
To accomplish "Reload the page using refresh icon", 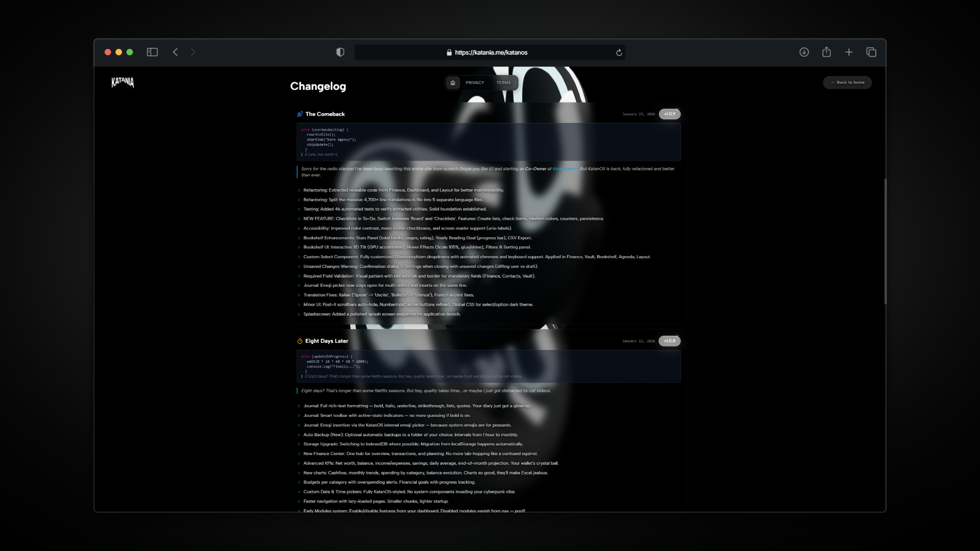I will tap(619, 53).
